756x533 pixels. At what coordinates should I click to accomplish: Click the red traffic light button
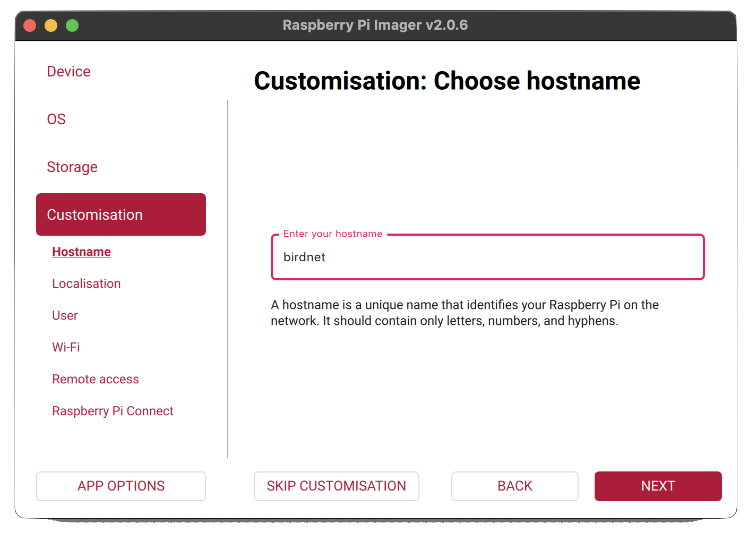[x=30, y=25]
